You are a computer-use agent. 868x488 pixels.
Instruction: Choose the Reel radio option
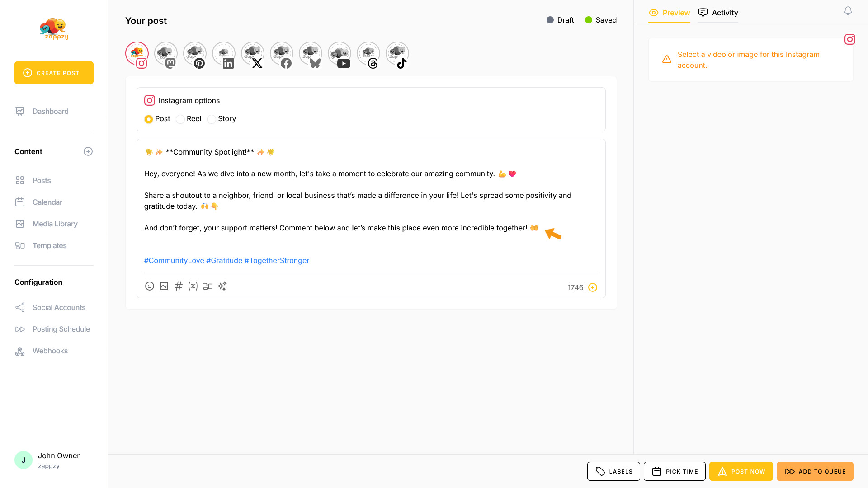[x=180, y=119]
